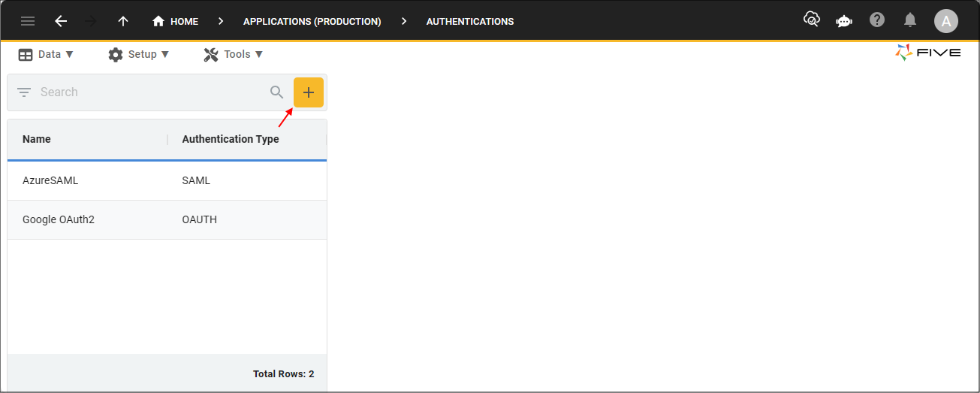
Task: Expand the Data dropdown menu
Action: point(46,54)
